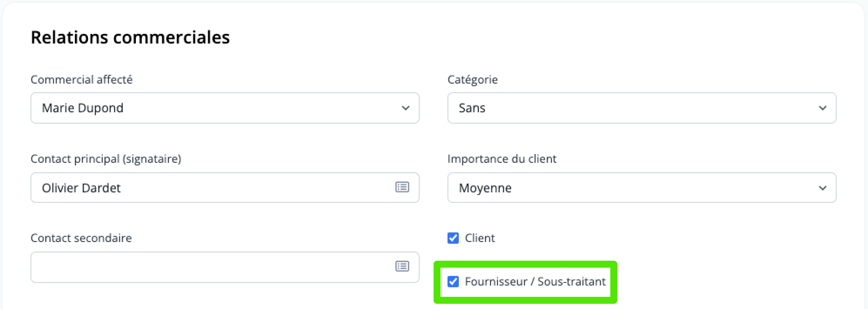Focus the empty Contact secondaire field

(x=209, y=267)
